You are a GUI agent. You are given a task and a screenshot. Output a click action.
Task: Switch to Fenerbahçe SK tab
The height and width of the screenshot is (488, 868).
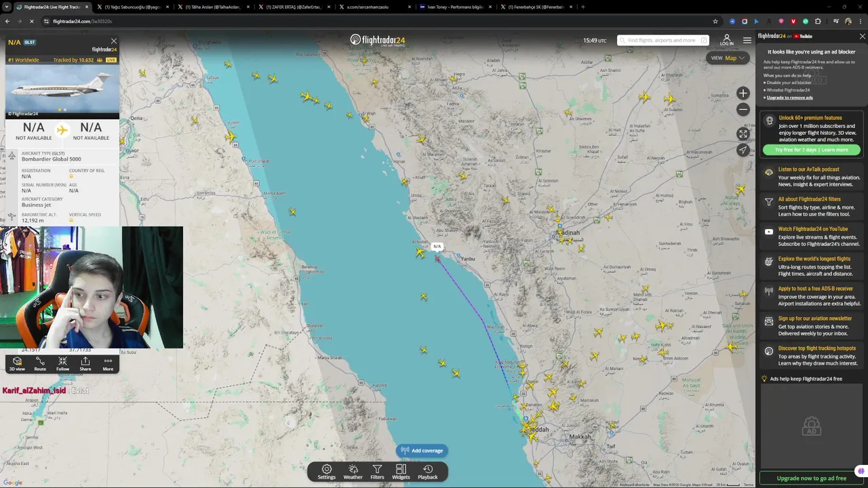click(x=536, y=7)
